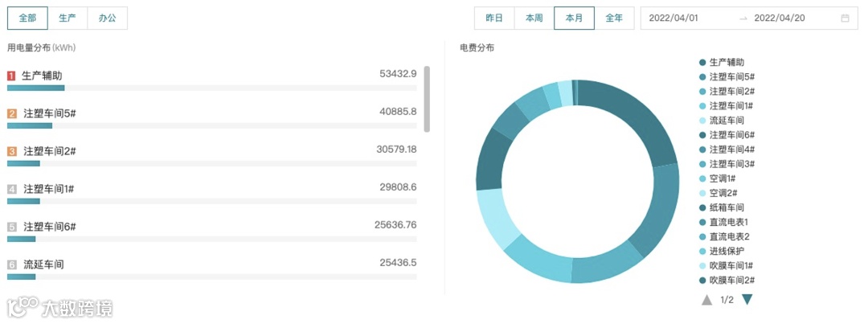Click rank 5 badge for 注塑车间6#
The image size is (868, 324).
[x=12, y=227]
